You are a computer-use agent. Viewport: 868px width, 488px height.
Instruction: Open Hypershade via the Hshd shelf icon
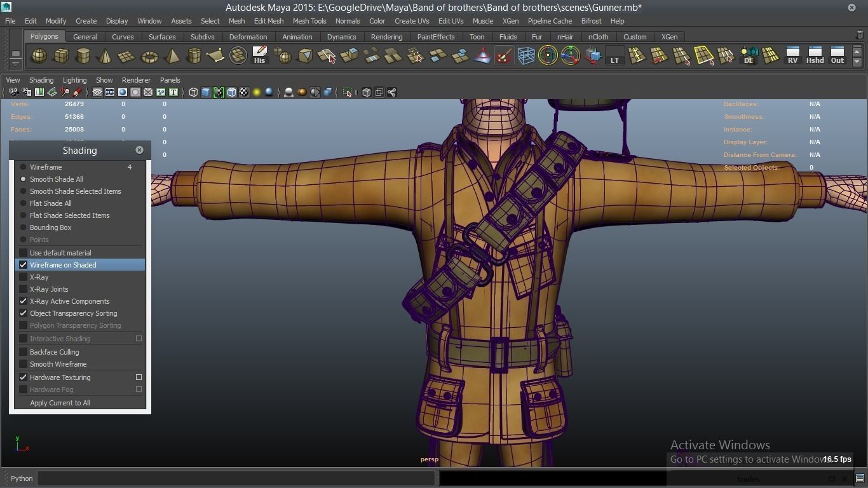tap(815, 56)
